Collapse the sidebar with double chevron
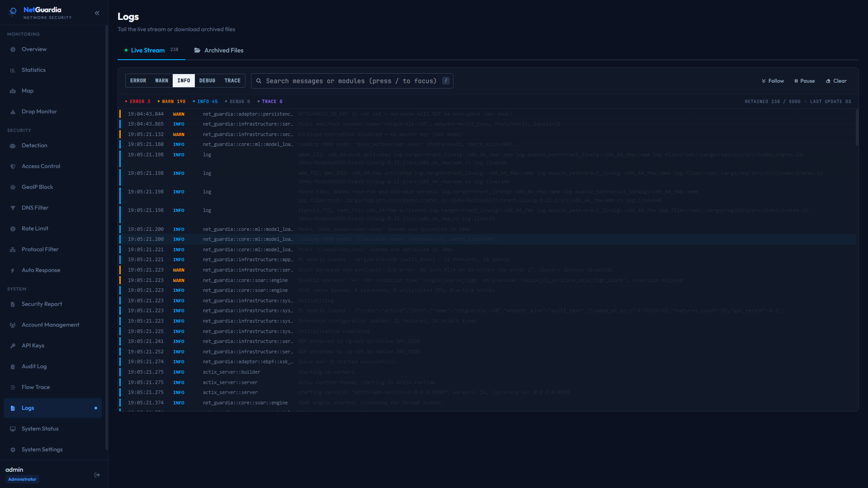The width and height of the screenshot is (868, 488). tap(97, 13)
